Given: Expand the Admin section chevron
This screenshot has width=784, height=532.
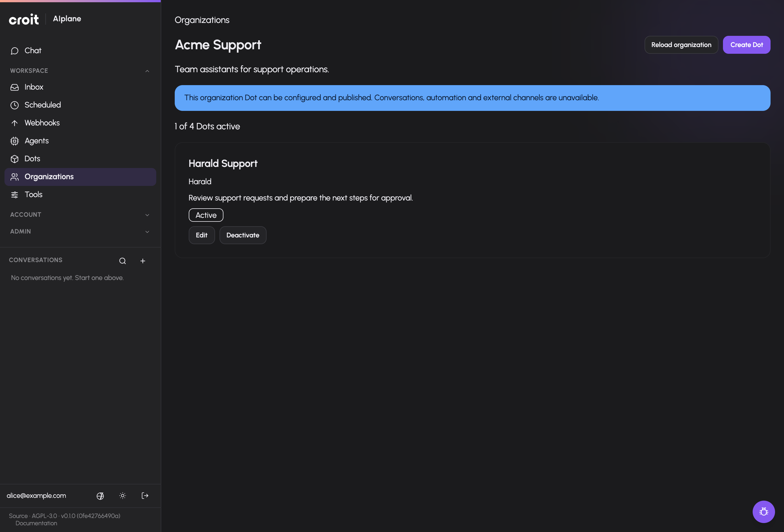Looking at the screenshot, I should (147, 232).
